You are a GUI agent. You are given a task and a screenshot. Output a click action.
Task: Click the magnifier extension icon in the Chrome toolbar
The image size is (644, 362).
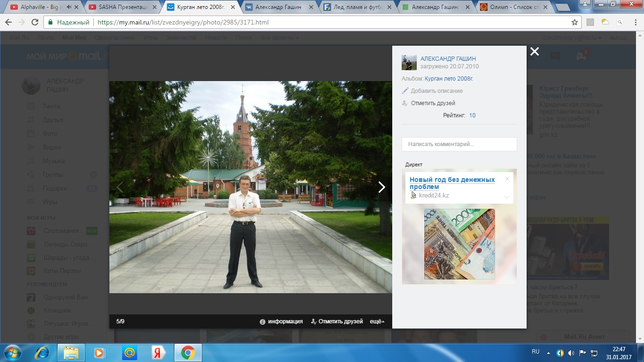620,22
